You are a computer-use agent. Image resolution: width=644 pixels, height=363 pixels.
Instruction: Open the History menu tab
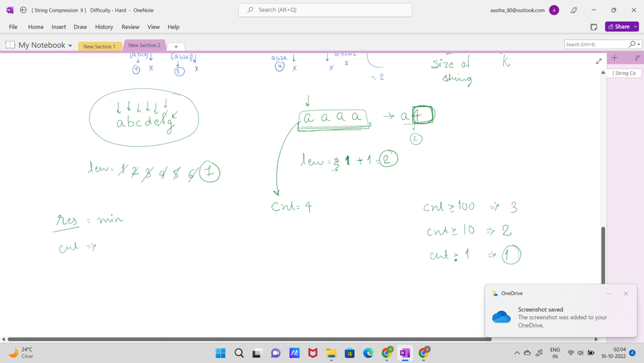pos(104,27)
